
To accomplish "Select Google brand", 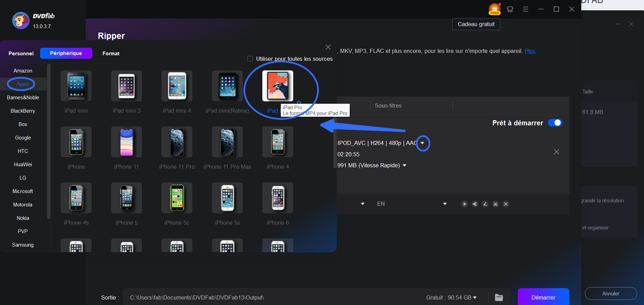I will click(23, 138).
